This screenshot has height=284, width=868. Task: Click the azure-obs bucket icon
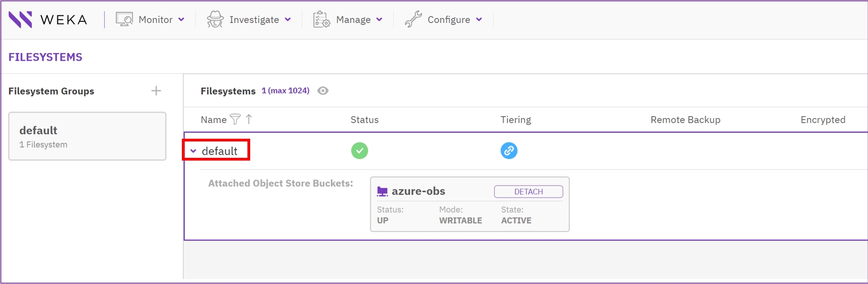click(382, 192)
